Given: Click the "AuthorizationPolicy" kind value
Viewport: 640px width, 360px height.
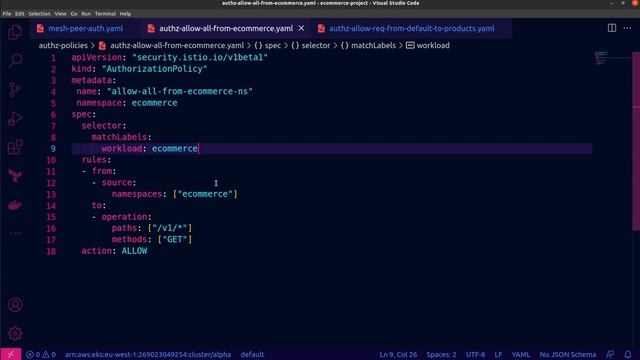Looking at the screenshot, I should pyautogui.click(x=154, y=69).
